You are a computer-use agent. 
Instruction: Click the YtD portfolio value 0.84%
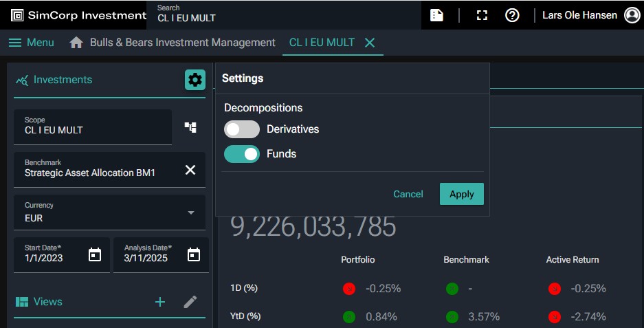pyautogui.click(x=381, y=317)
